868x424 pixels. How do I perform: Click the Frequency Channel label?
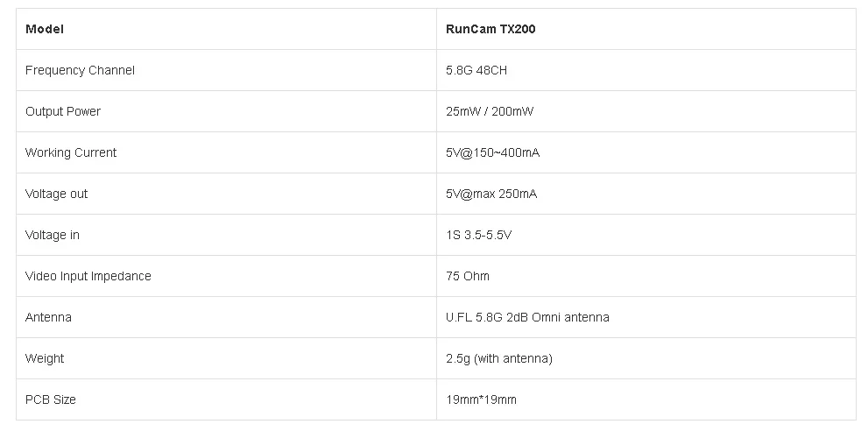[80, 70]
